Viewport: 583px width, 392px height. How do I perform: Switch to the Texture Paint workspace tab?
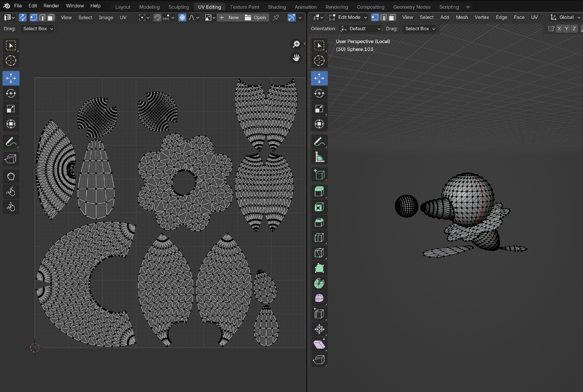244,7
